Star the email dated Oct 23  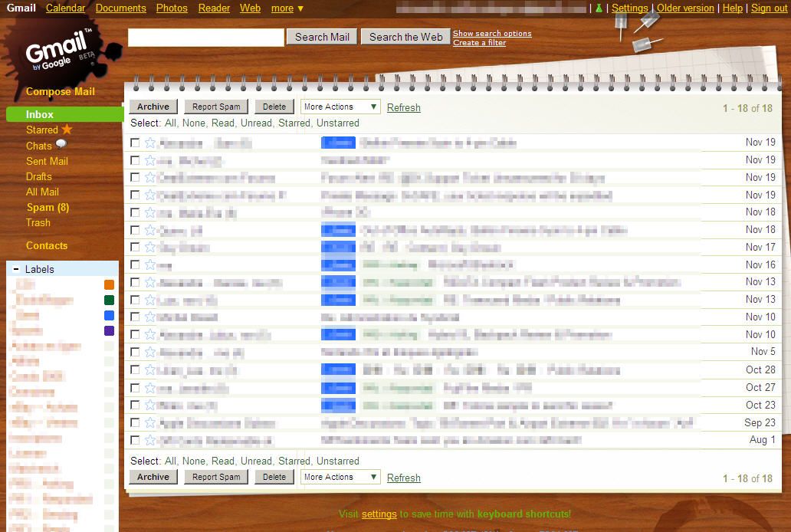[149, 405]
